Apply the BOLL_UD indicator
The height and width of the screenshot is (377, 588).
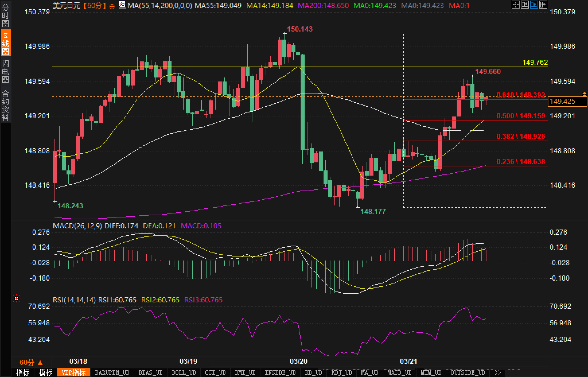tap(184, 372)
